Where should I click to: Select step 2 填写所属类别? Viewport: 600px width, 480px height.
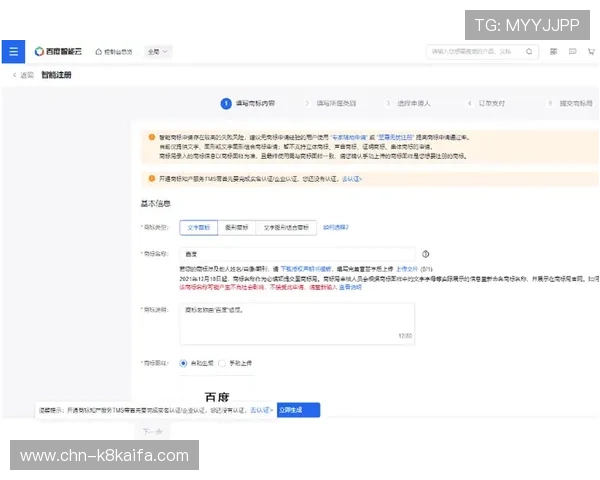pyautogui.click(x=331, y=103)
